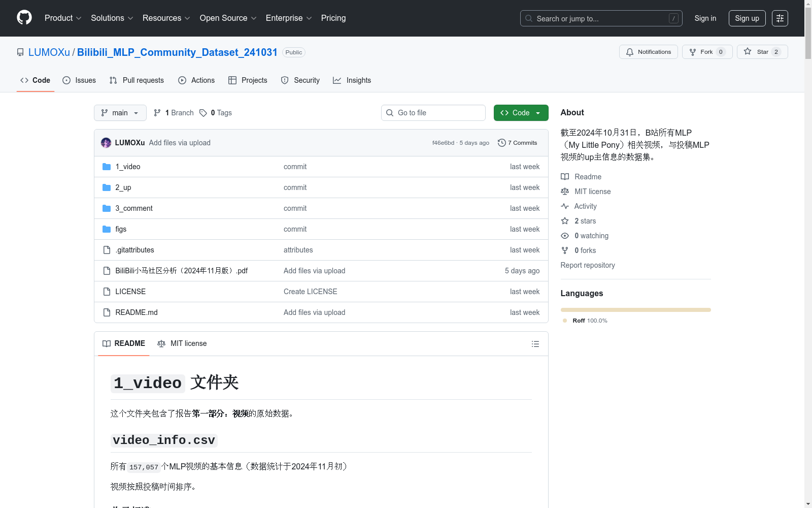Screen dimensions: 812x508
Task: Open Bilibili_MLP_Community_Dataset_241031 repo link
Action: (x=177, y=52)
